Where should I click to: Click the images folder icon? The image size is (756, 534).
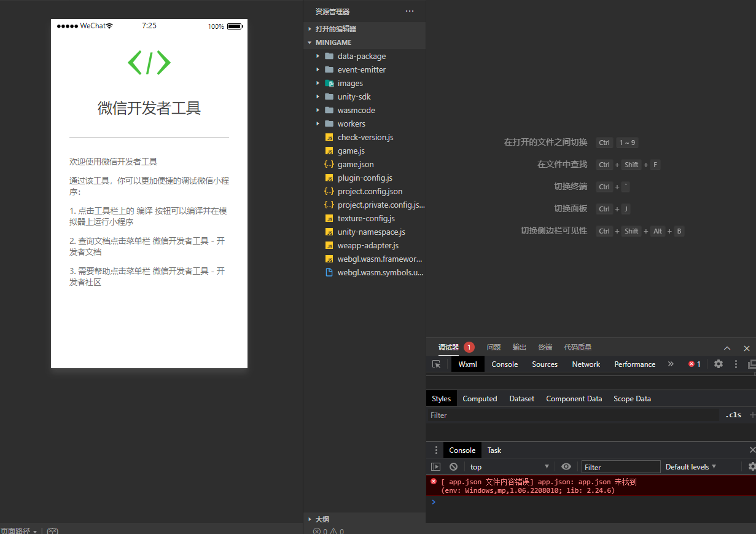[329, 84]
